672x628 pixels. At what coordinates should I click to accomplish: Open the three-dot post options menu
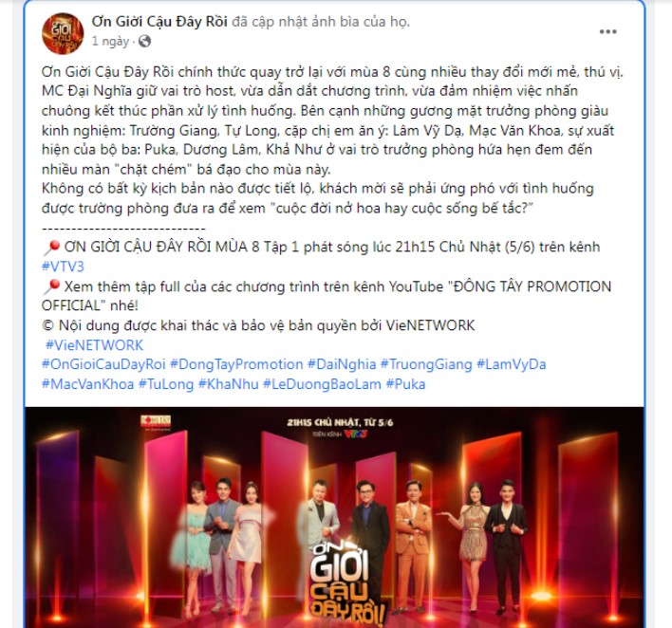pyautogui.click(x=607, y=31)
